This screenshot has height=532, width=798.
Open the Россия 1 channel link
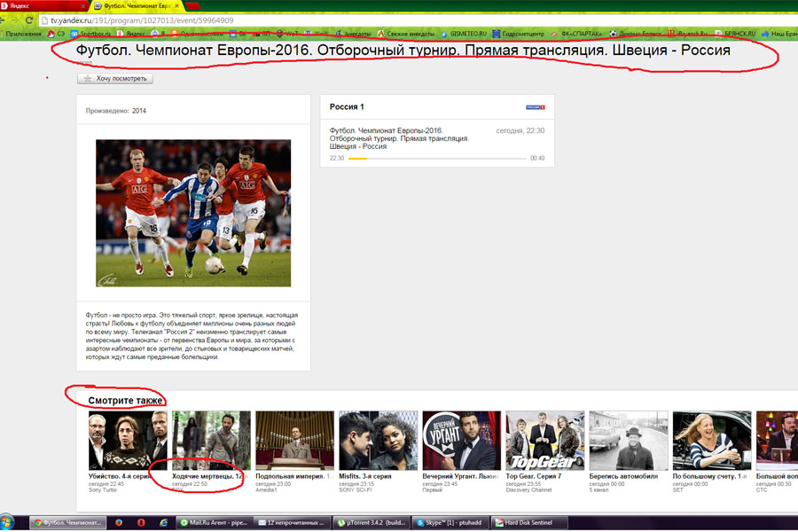point(347,107)
